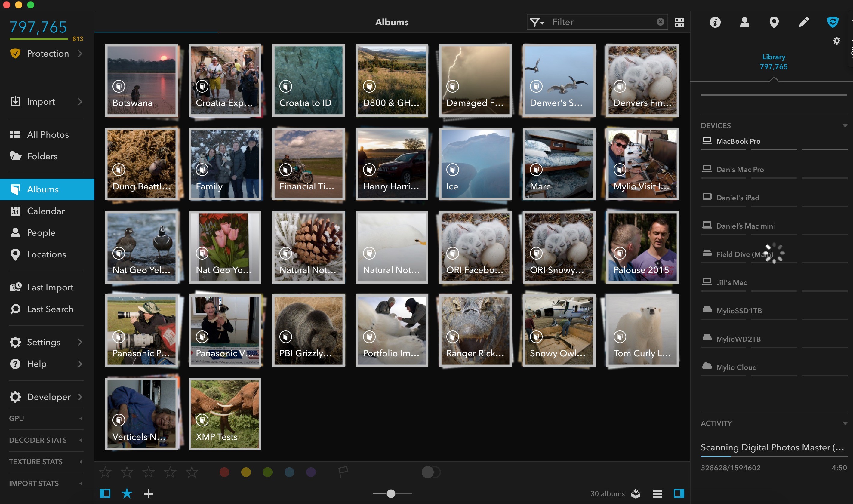The width and height of the screenshot is (853, 504).
Task: Open People view in sidebar
Action: pos(47,233)
